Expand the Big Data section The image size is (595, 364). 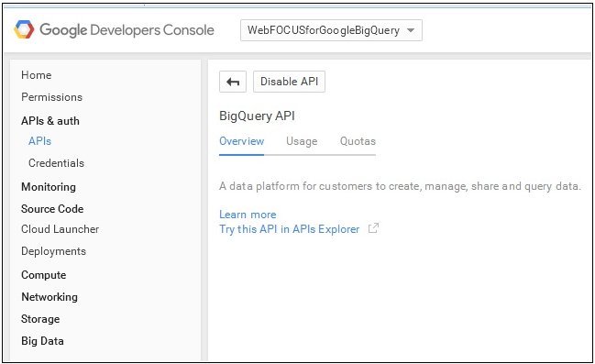(x=42, y=341)
